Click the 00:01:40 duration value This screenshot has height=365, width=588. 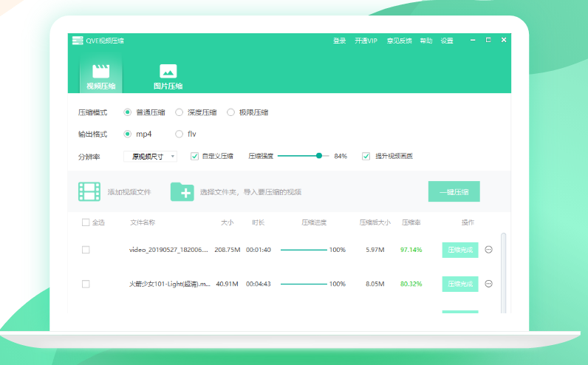point(259,250)
